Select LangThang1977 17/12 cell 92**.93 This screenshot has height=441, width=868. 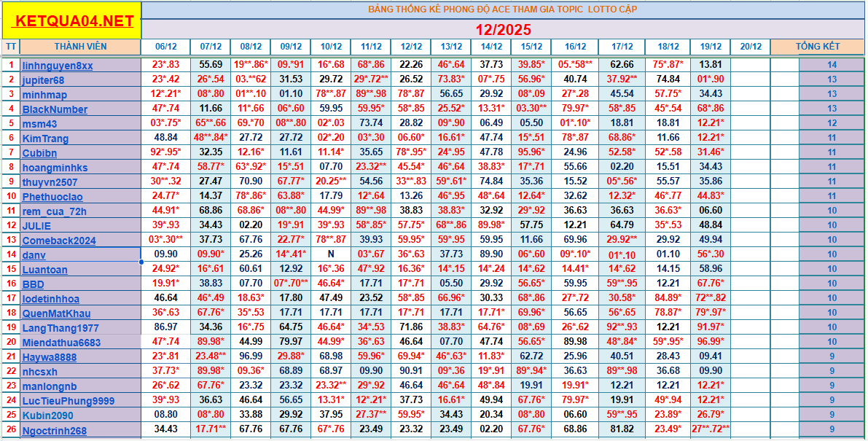pos(622,327)
